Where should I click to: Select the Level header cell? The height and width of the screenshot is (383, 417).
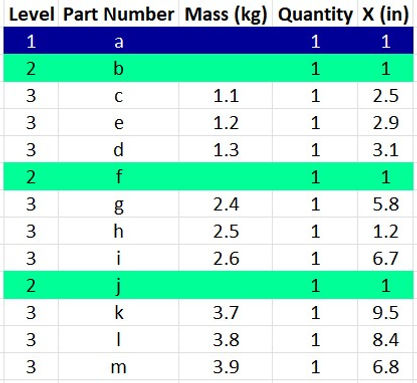click(31, 14)
